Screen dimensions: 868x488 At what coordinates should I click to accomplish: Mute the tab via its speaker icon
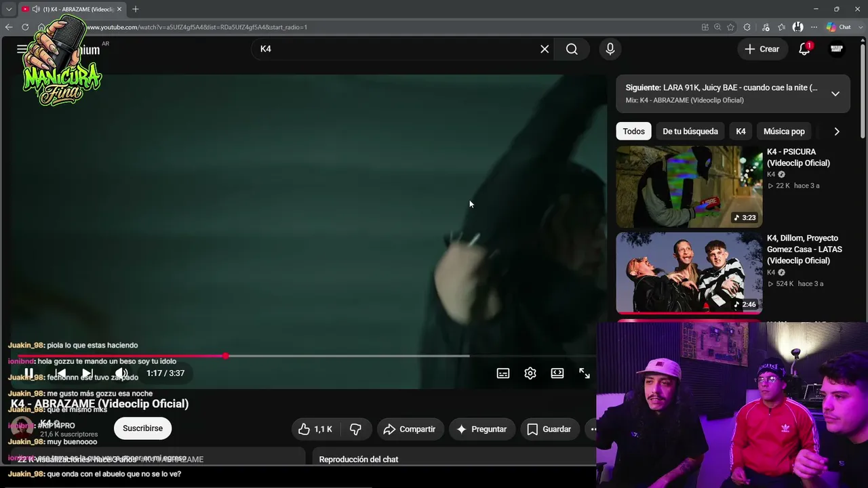tap(35, 9)
